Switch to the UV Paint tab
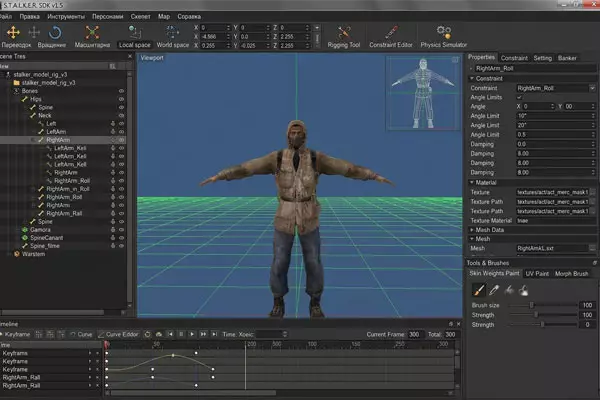 click(537, 274)
